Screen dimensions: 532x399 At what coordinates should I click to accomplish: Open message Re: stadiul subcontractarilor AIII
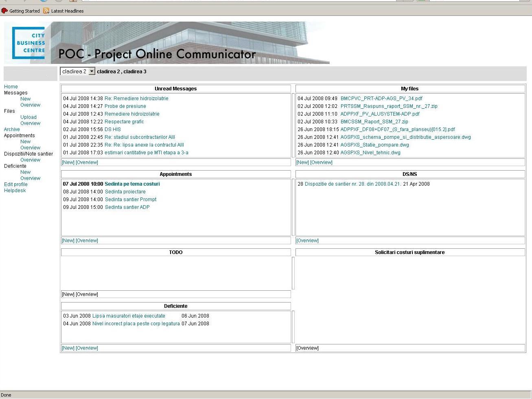tap(140, 137)
